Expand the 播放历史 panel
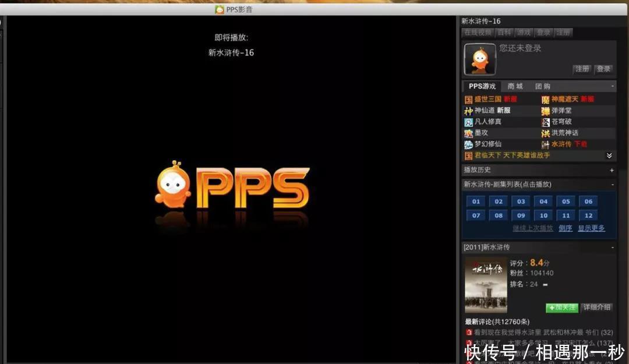Image resolution: width=629 pixels, height=364 pixels. 611,169
